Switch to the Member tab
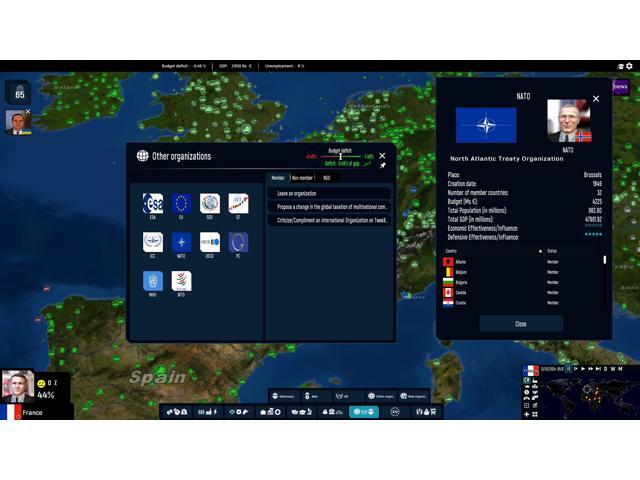This screenshot has width=640, height=480. 278,178
